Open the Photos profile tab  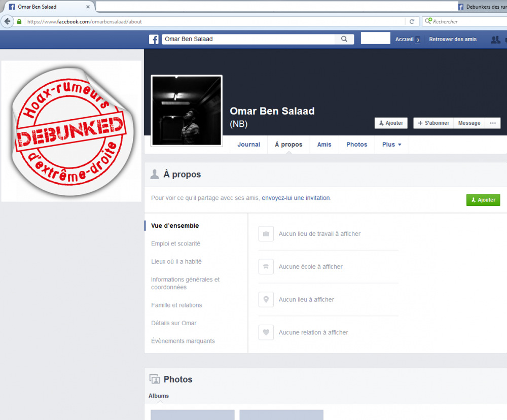tap(356, 145)
